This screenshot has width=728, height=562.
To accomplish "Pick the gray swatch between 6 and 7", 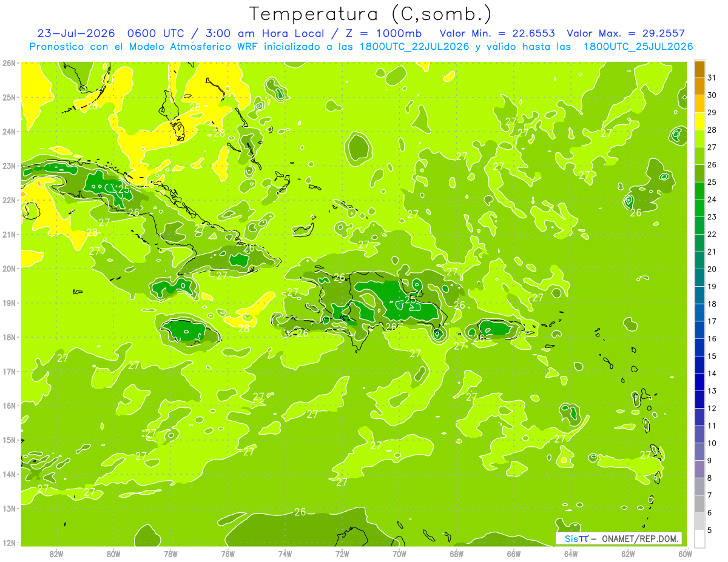I will (699, 504).
